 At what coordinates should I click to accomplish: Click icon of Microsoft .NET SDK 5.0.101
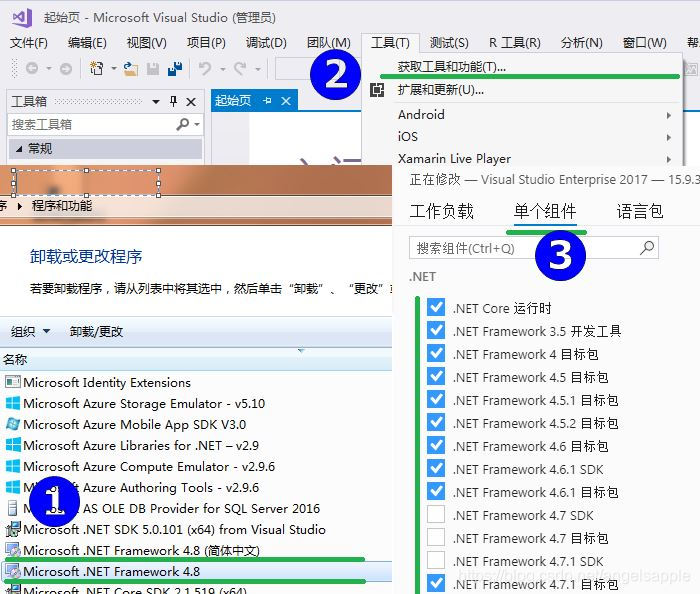tap(12, 529)
